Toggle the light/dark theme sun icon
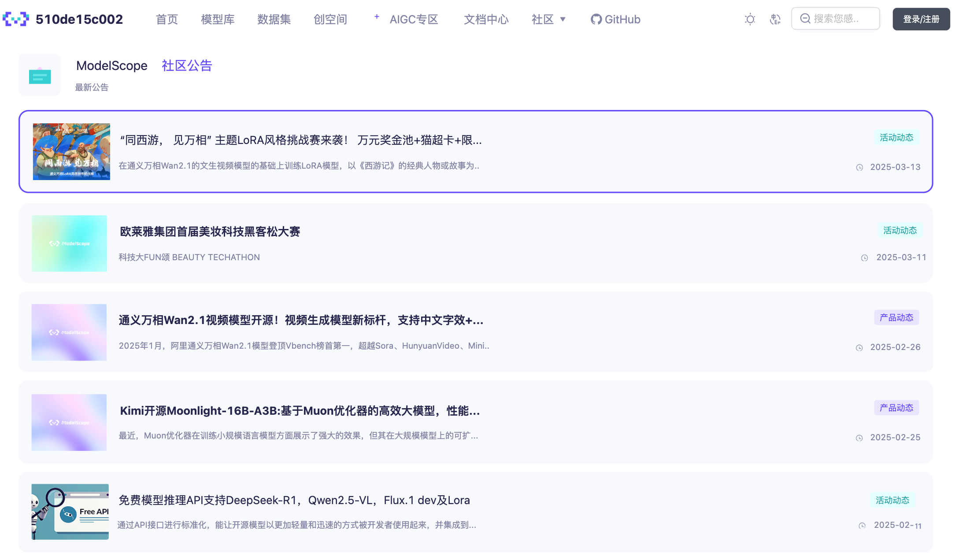Image resolution: width=955 pixels, height=560 pixels. coord(750,19)
